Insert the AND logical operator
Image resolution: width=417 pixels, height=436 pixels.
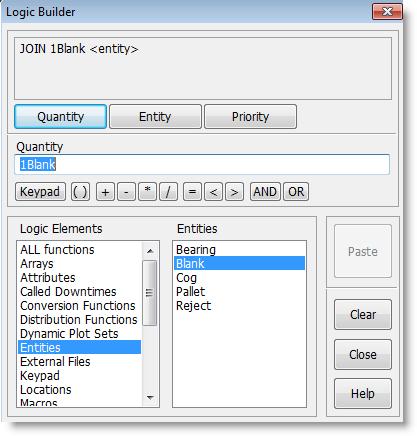(x=265, y=192)
